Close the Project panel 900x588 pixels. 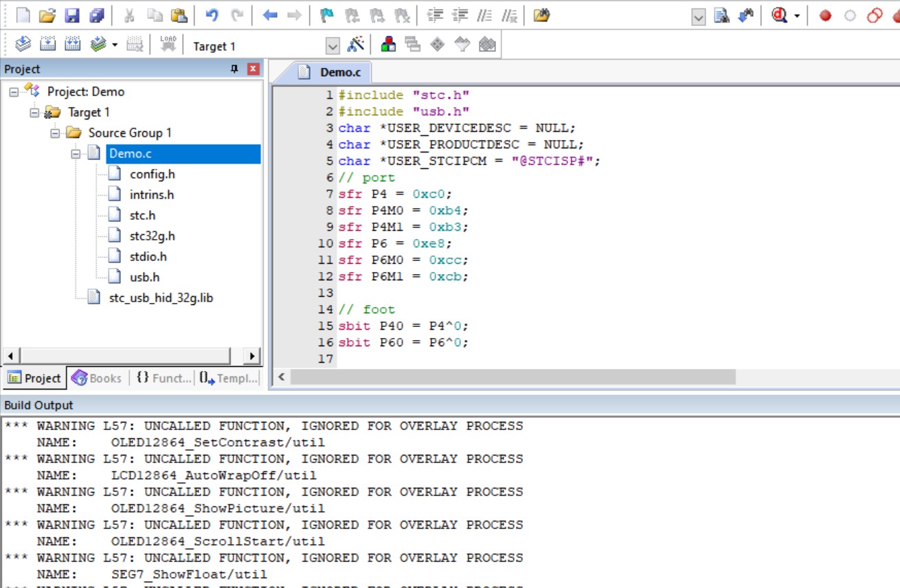tap(254, 69)
